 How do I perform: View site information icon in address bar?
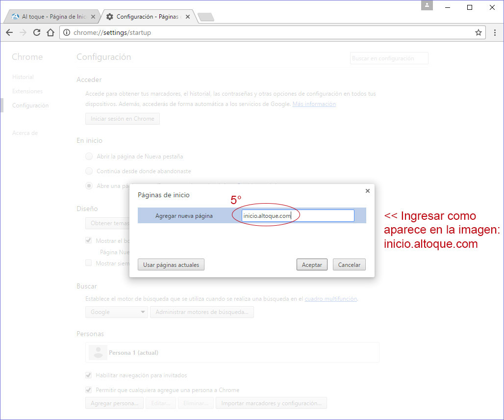click(67, 32)
